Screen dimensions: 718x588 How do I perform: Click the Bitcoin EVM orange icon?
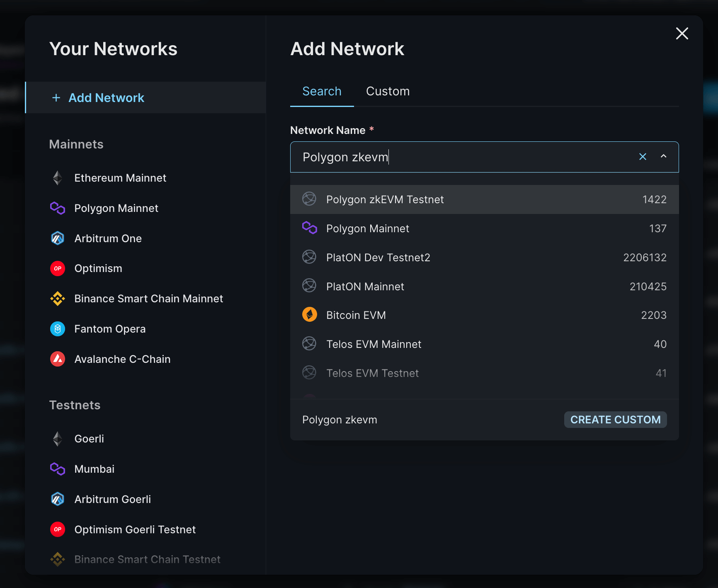[309, 314]
